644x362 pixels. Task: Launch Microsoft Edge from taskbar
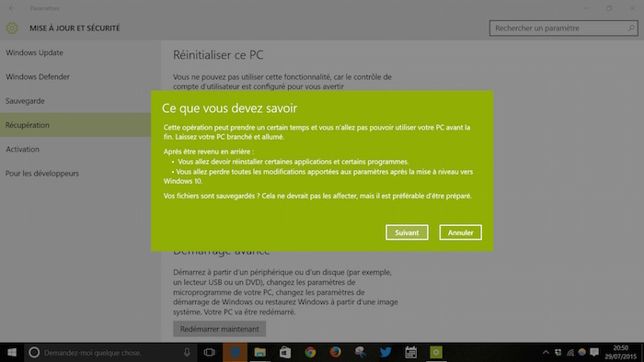point(235,353)
